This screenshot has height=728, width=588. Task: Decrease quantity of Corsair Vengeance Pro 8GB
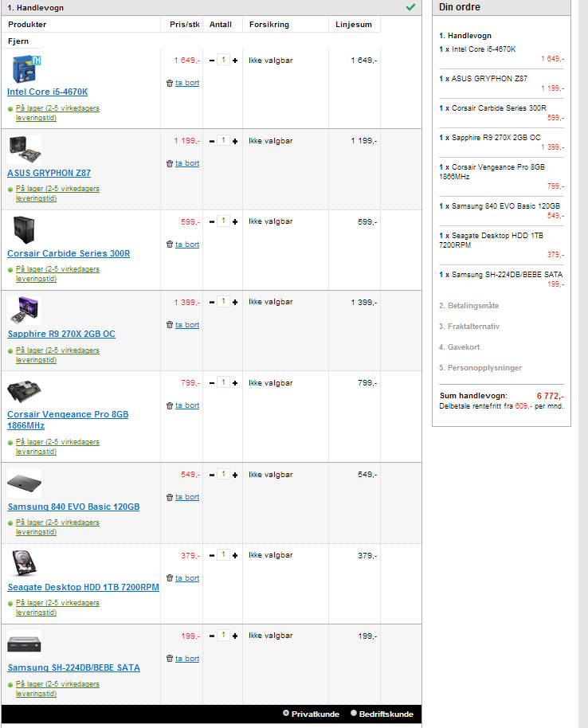212,383
